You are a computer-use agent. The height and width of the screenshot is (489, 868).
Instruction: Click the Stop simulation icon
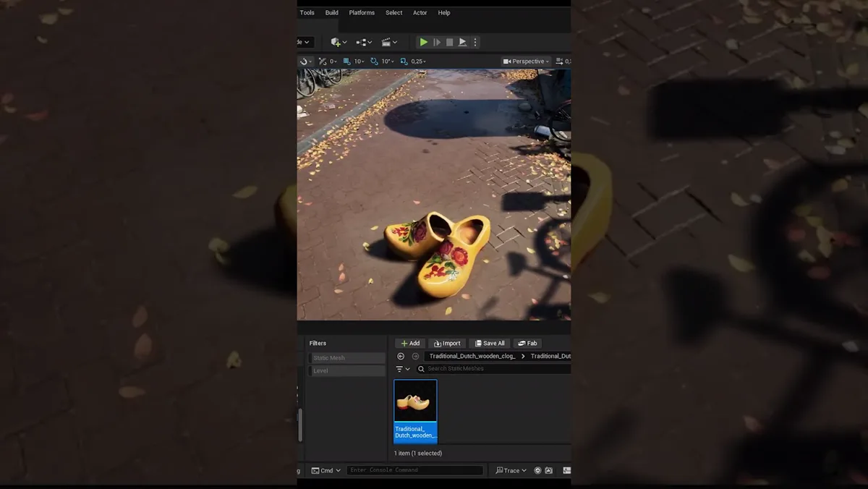(x=449, y=43)
